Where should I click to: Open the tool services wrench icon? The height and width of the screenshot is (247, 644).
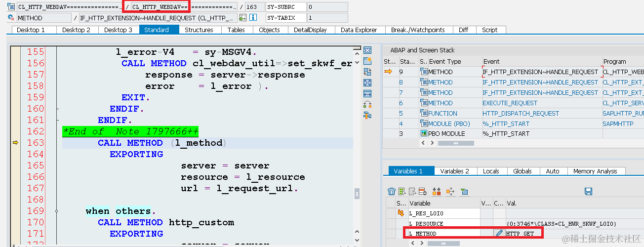367,116
